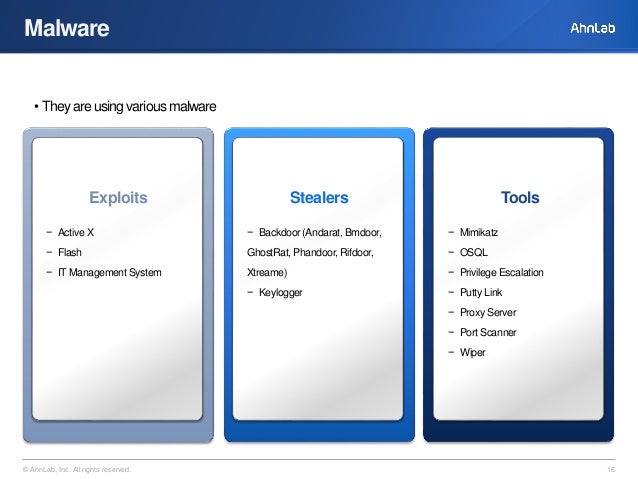
Task: Click the 'GhostRat, Phandoor, Rifdoor,' line
Action: tap(310, 252)
